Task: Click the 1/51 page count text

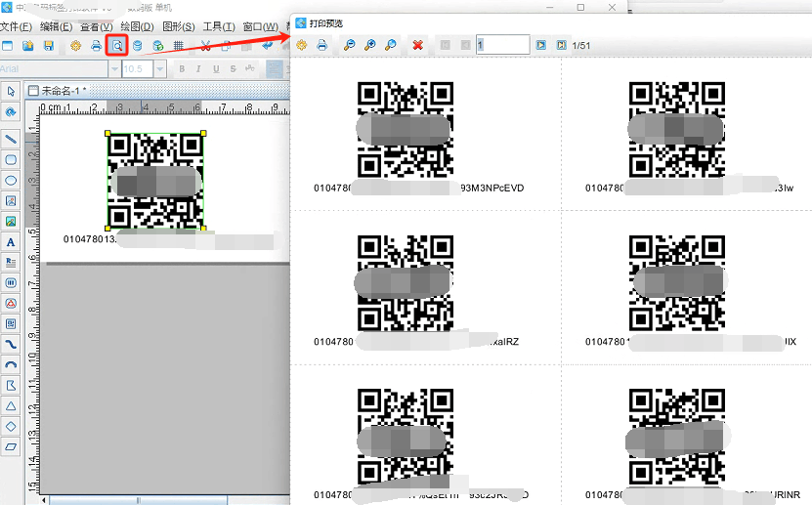Action: point(581,46)
